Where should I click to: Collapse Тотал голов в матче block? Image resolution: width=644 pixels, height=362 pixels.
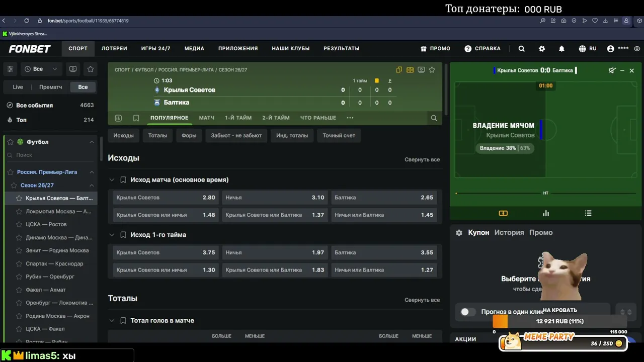point(112,321)
